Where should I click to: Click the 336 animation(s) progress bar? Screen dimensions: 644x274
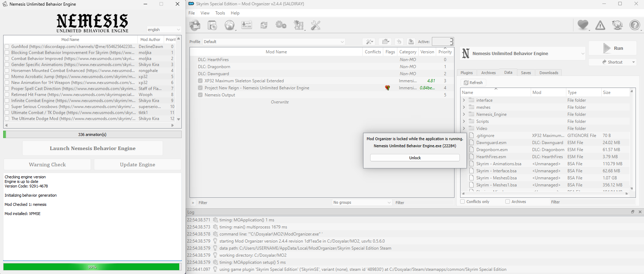(92, 135)
